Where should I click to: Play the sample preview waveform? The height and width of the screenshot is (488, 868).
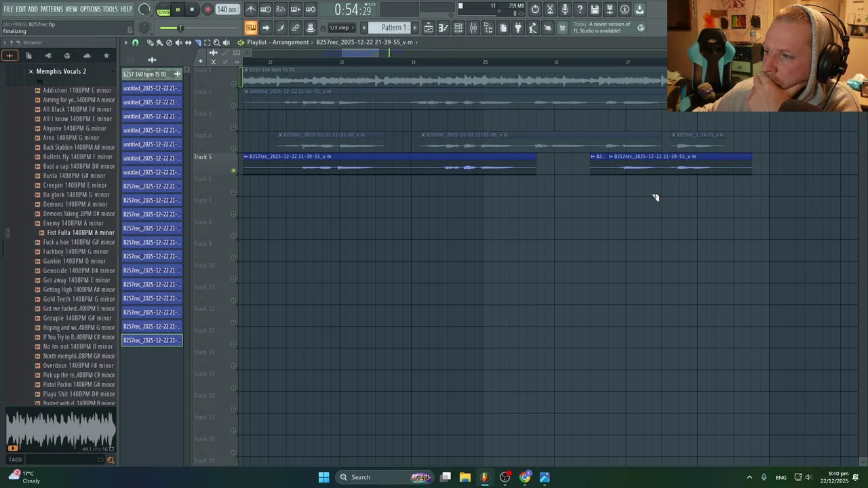click(61, 430)
